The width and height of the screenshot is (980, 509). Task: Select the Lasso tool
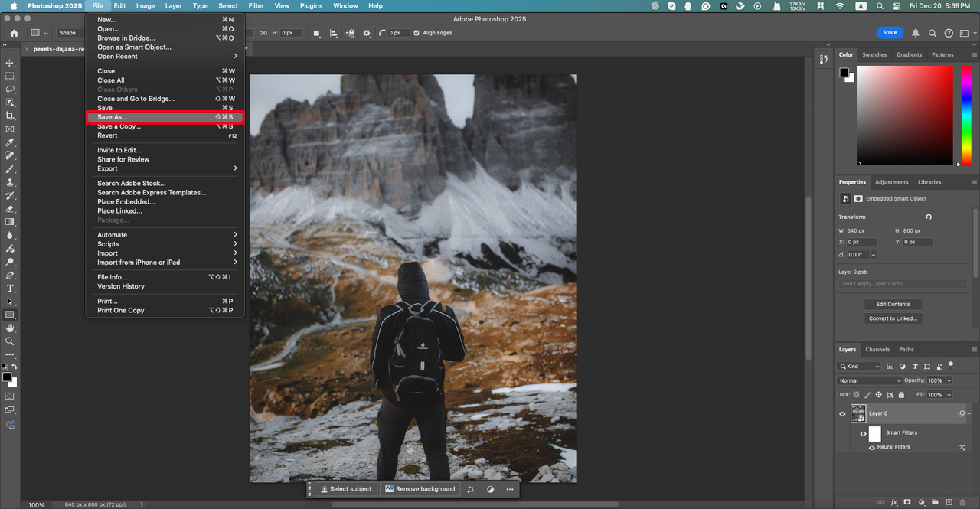pyautogui.click(x=10, y=90)
